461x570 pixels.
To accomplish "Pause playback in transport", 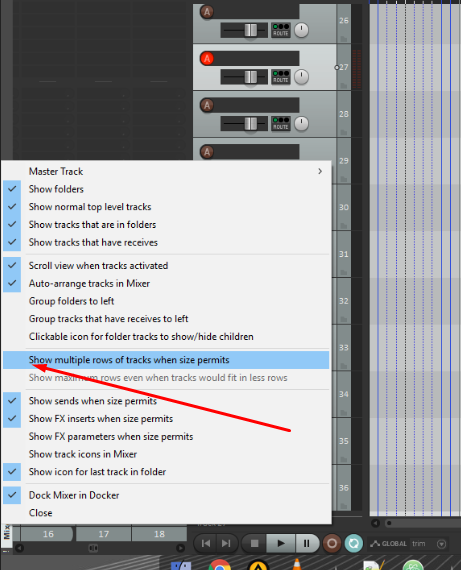I will point(306,543).
